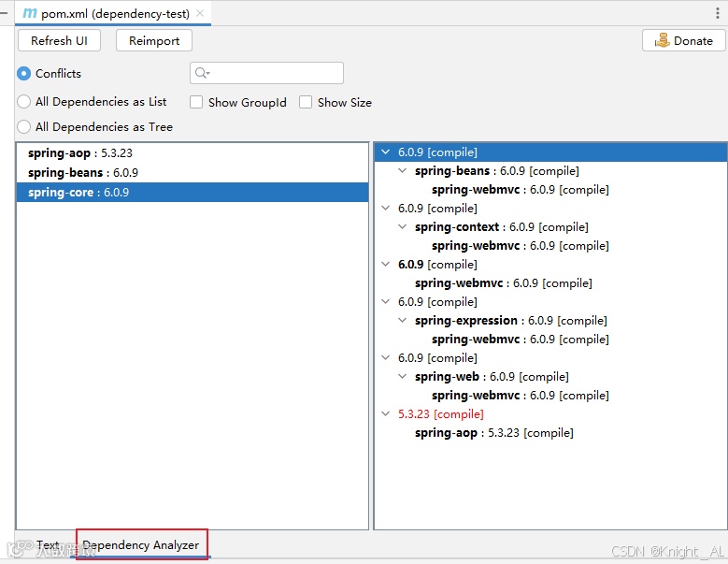Click the Maven icon on the pom.xml tab
This screenshot has height=564, width=728.
pos(30,13)
